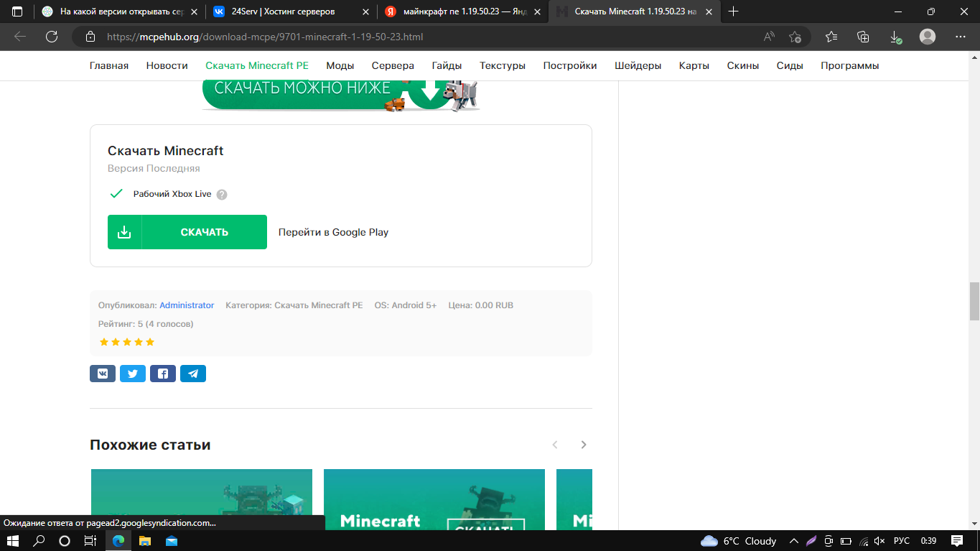Viewport: 980px width, 551px height.
Task: Go back to the previous page
Action: pyautogui.click(x=20, y=37)
